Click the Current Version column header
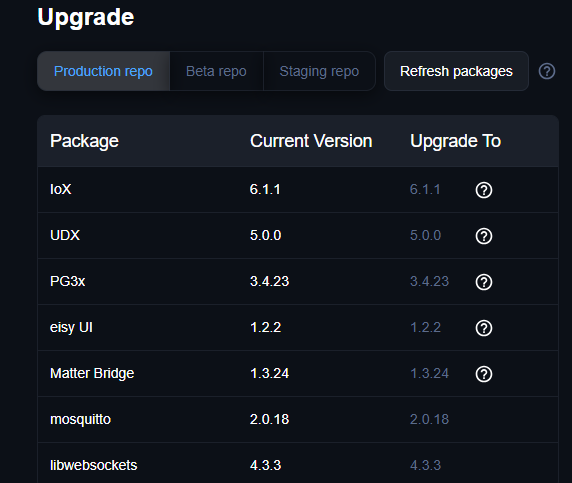572x483 pixels. 311,141
